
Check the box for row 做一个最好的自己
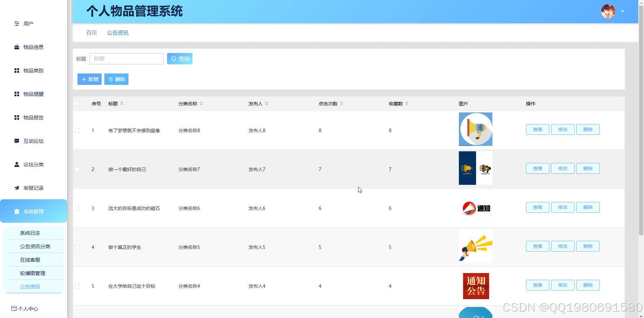tap(77, 169)
